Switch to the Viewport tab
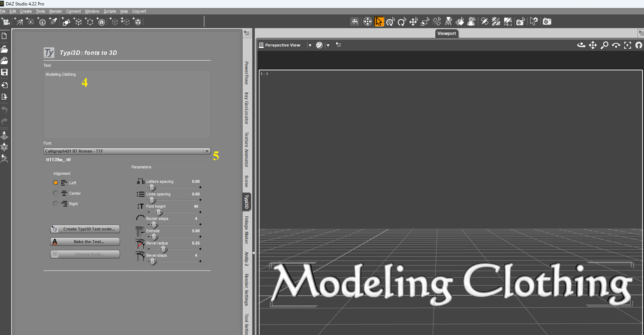The height and width of the screenshot is (335, 644). click(447, 34)
